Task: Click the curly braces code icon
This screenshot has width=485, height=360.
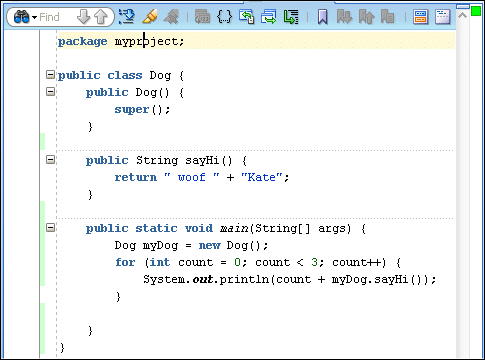Action: pyautogui.click(x=224, y=17)
